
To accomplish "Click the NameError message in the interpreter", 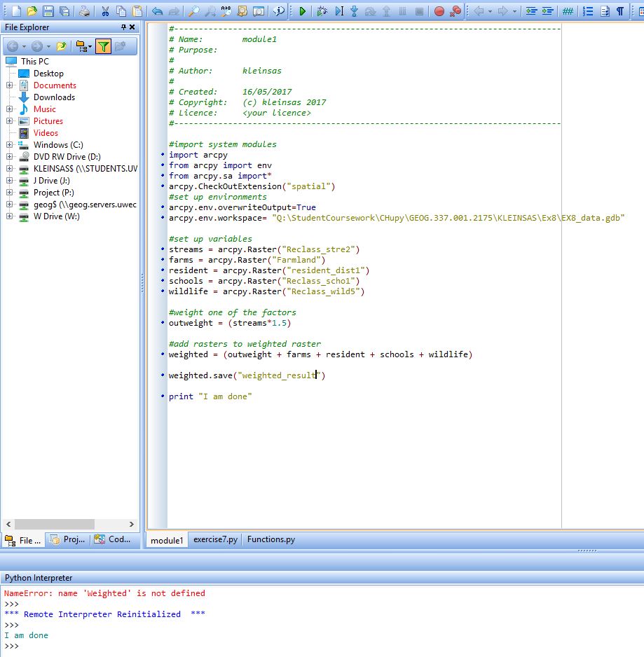I will [104, 593].
